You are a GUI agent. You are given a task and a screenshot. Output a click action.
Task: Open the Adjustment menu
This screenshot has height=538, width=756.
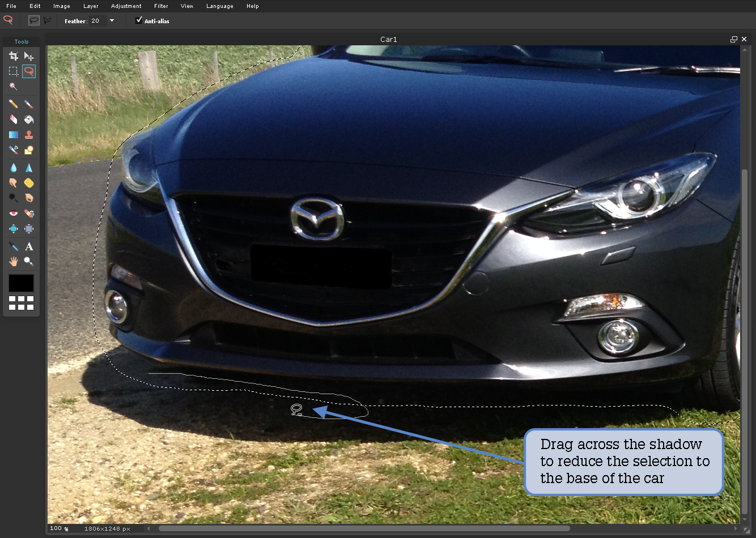(126, 6)
